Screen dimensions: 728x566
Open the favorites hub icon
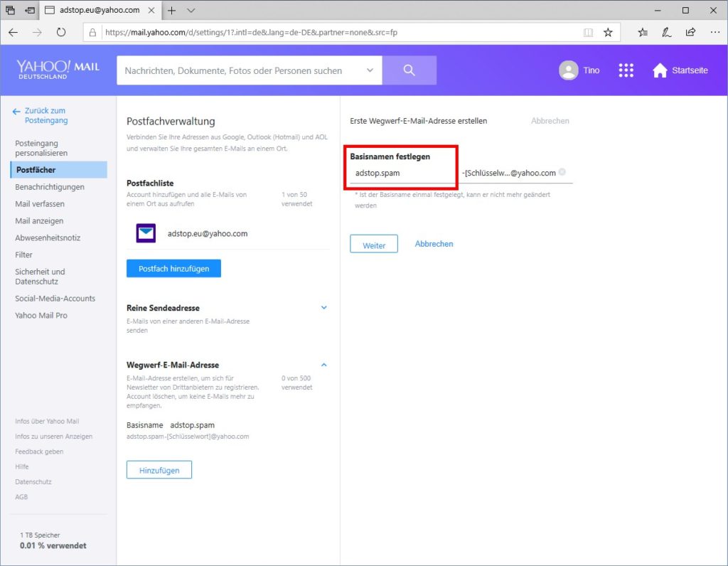[643, 33]
